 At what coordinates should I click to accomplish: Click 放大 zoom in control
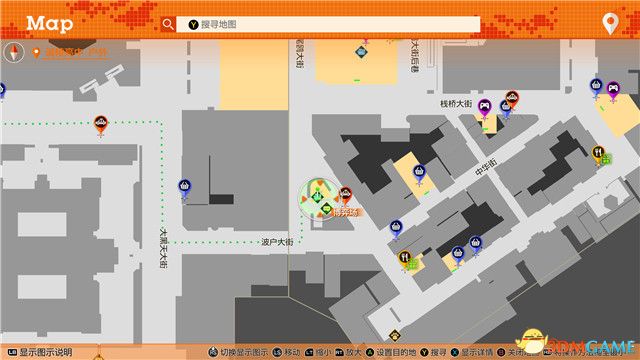348,352
